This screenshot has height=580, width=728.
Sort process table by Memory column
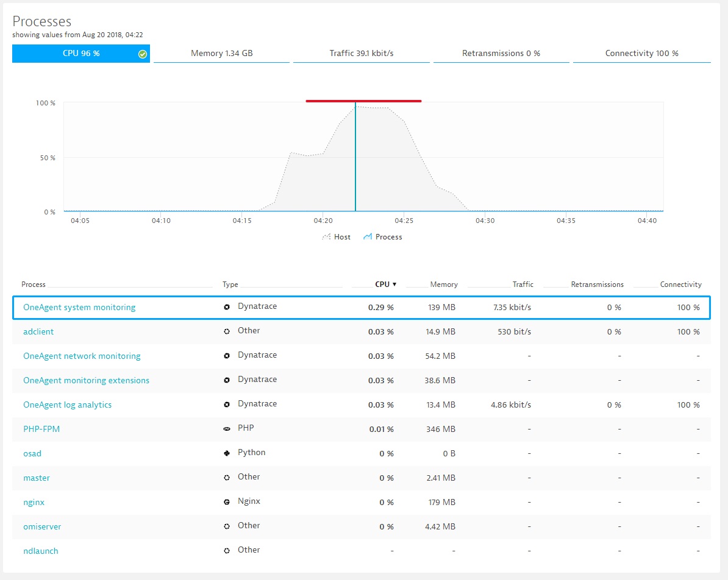coord(443,285)
